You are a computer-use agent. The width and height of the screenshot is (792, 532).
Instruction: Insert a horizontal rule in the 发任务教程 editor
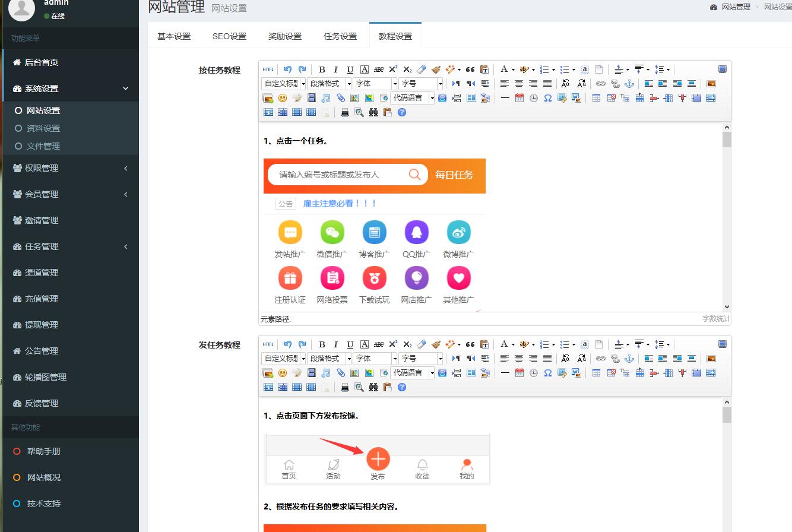pos(505,373)
